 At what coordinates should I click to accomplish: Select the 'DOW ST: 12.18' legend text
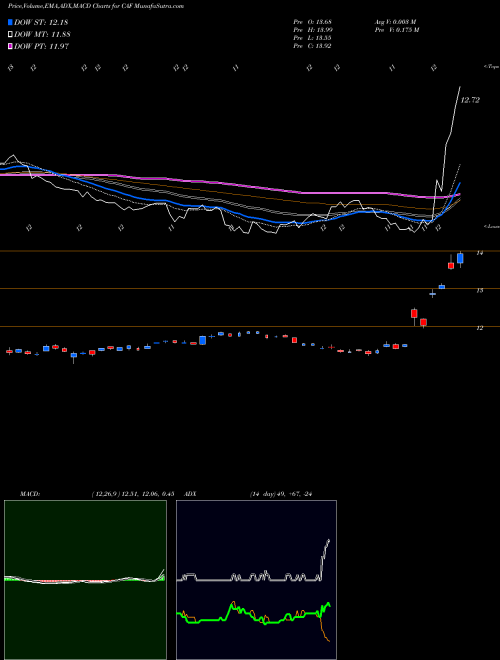tap(41, 22)
